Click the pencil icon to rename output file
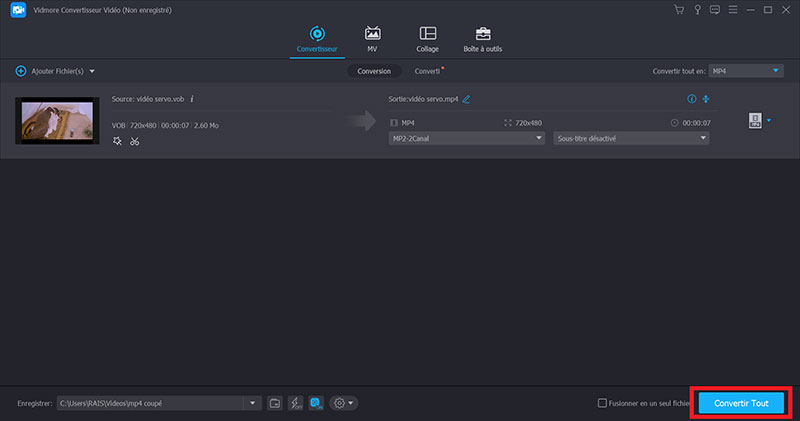The width and height of the screenshot is (800, 421). [466, 99]
